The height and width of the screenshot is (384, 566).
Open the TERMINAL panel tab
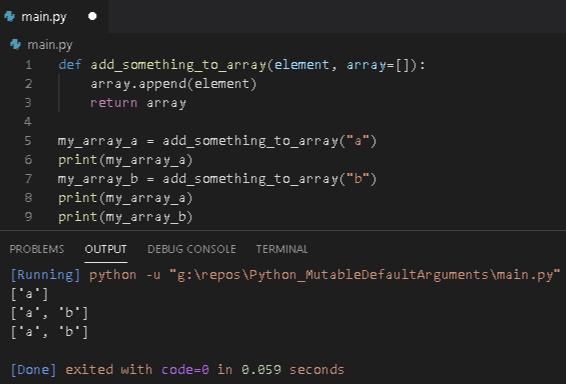pos(282,249)
